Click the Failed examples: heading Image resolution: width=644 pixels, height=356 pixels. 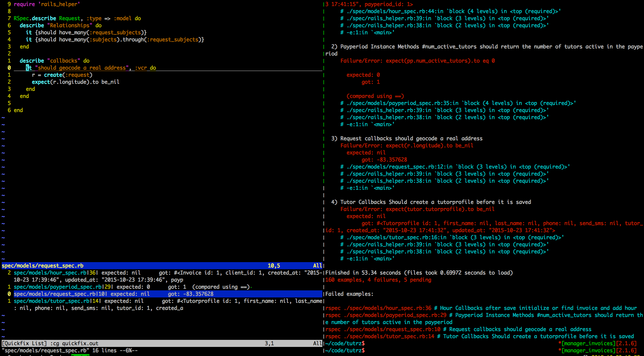click(x=349, y=294)
